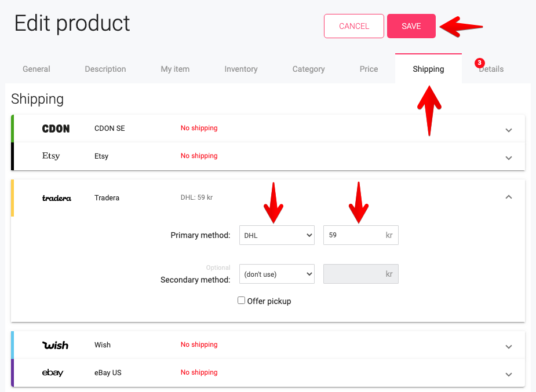Open the Primary method dropdown
This screenshot has width=536, height=392.
(277, 235)
